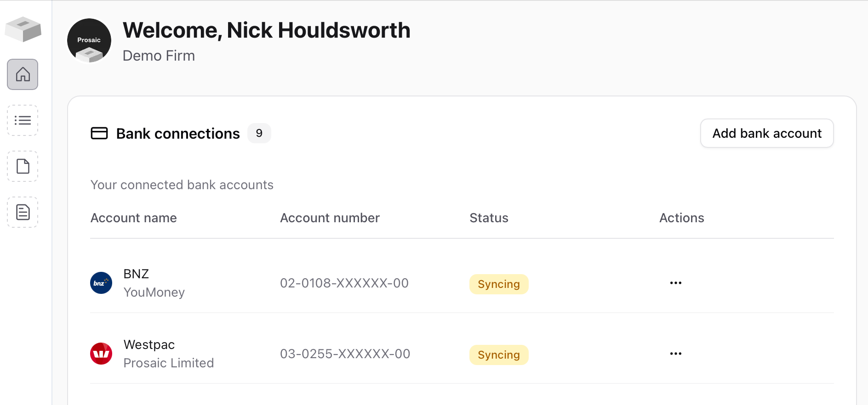Click the credit card icon beside Bank connections
868x405 pixels.
click(99, 133)
